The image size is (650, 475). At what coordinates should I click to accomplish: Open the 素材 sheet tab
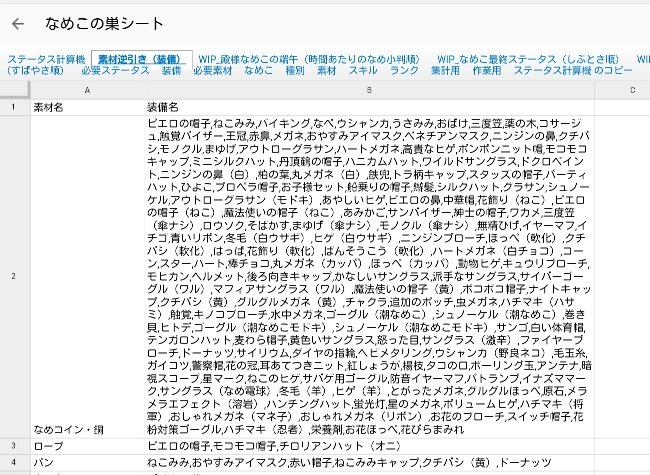(326, 70)
